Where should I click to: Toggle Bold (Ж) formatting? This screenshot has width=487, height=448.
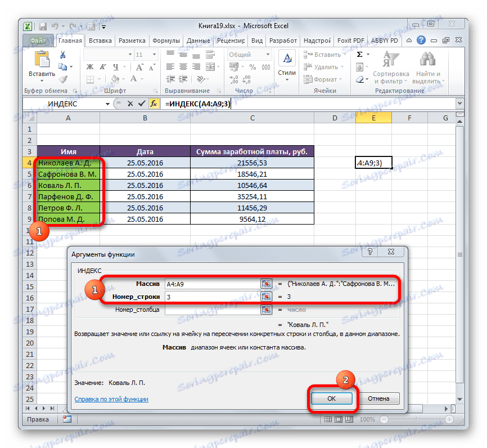coord(90,67)
